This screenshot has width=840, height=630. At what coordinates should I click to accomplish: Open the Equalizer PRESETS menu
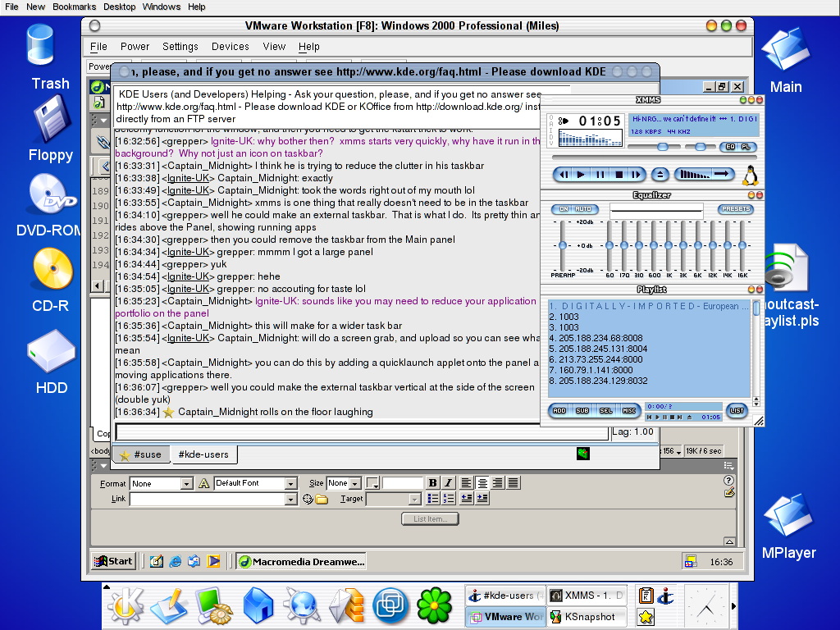[736, 209]
